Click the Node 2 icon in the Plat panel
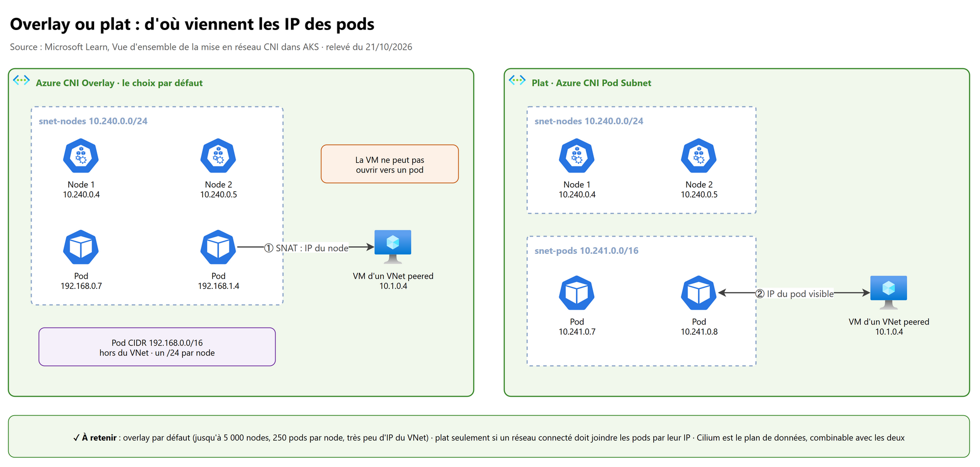This screenshot has height=467, width=980. point(699,156)
